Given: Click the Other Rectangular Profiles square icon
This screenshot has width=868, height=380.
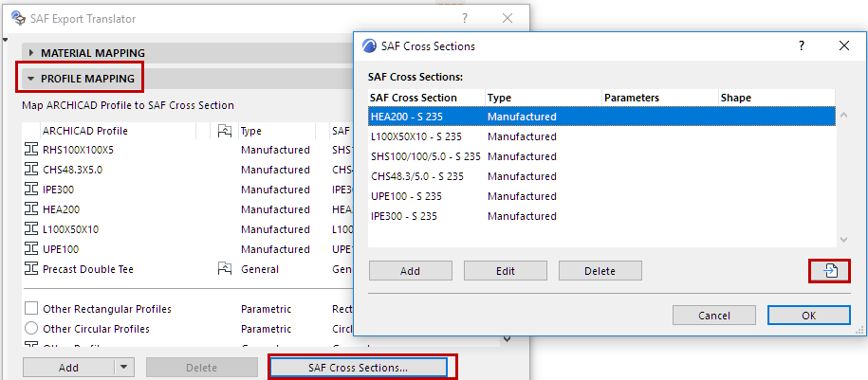Looking at the screenshot, I should pyautogui.click(x=31, y=309).
